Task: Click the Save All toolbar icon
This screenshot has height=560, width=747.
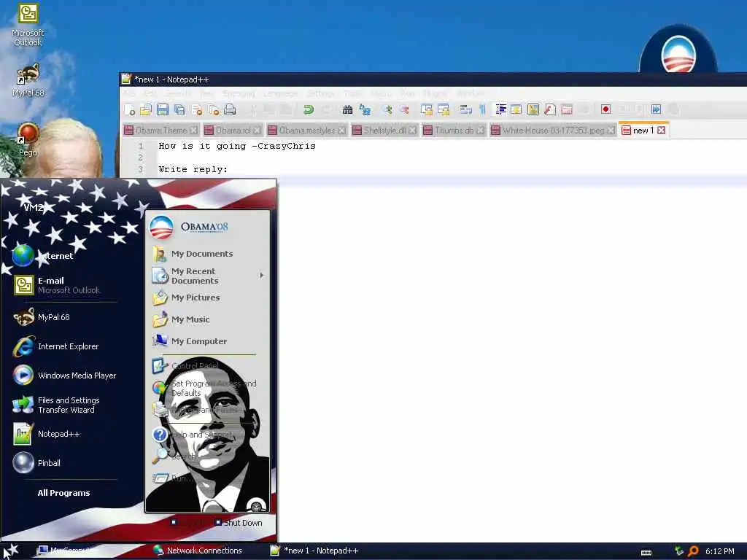Action: (179, 110)
